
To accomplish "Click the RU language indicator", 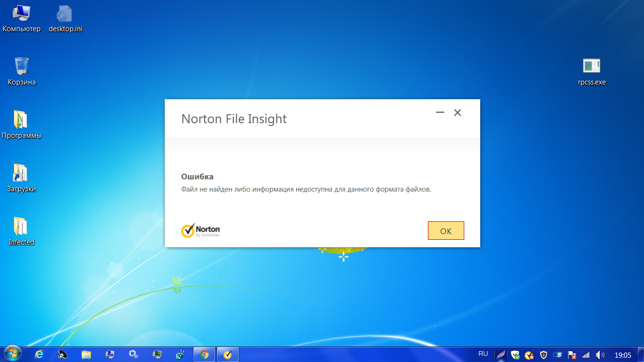I will 483,354.
